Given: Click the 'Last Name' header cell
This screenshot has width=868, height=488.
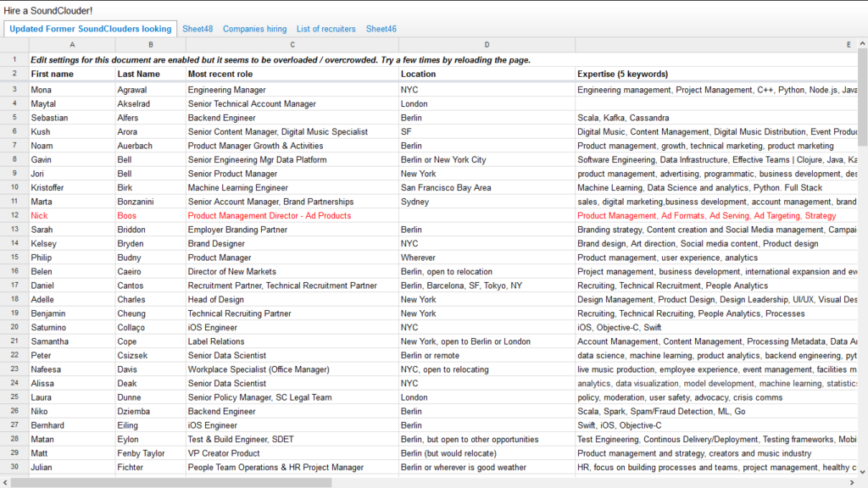Looking at the screenshot, I should point(151,75).
